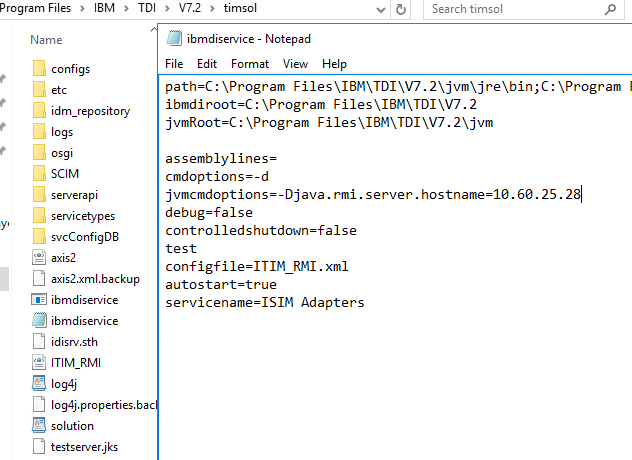Click the configs folder icon
Viewport: 632px width, 460px height.
click(39, 69)
